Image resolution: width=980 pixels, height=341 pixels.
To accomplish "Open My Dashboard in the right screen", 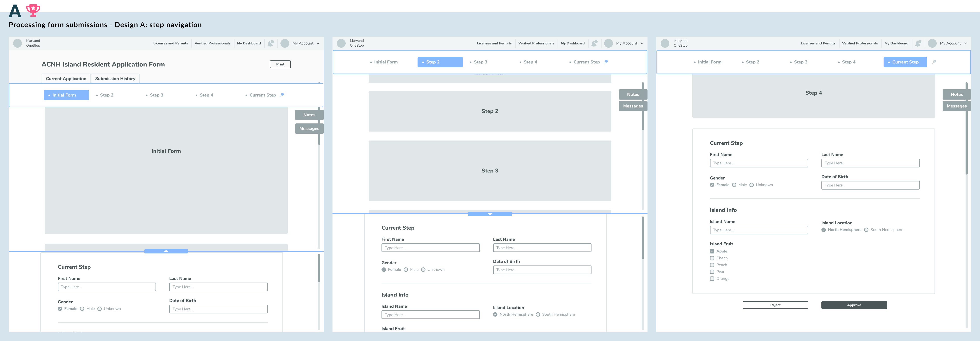I will [897, 43].
